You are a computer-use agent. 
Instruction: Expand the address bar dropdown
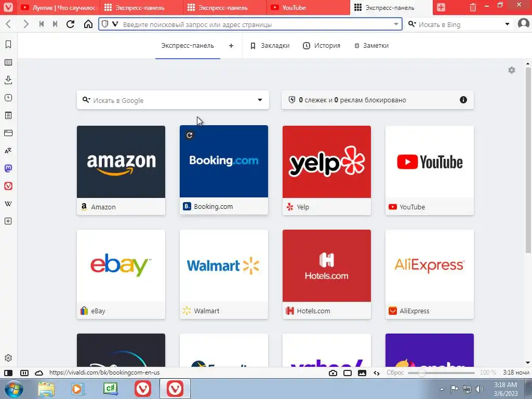[396, 24]
